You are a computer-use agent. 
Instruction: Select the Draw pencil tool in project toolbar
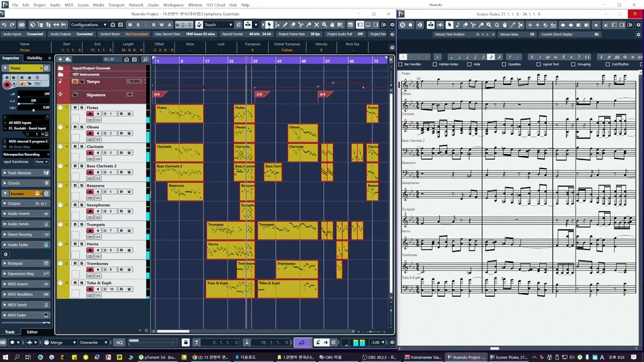click(x=285, y=25)
